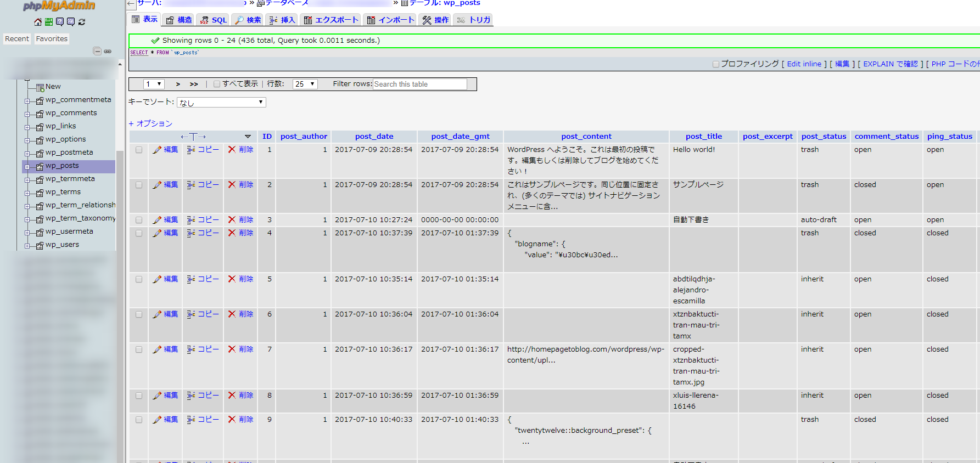Screen dimensions: 980x463
Task: Click the red X delete icon for row 3
Action: tap(232, 220)
